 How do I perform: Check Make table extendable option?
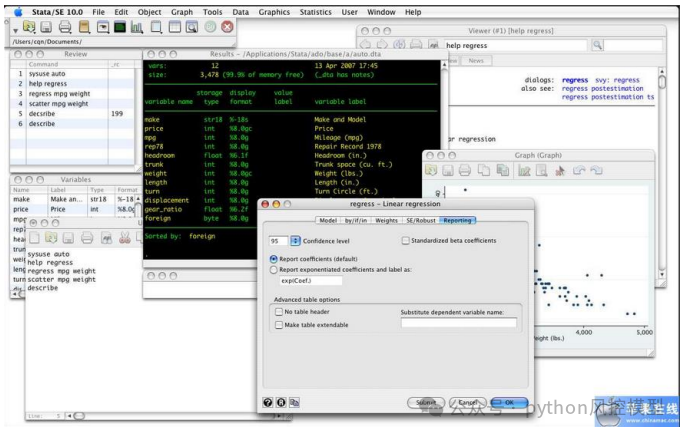tap(279, 325)
